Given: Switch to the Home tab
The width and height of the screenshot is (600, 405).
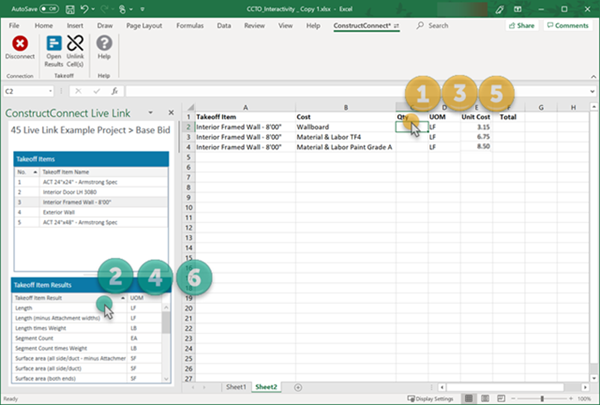Looking at the screenshot, I should click(x=44, y=25).
